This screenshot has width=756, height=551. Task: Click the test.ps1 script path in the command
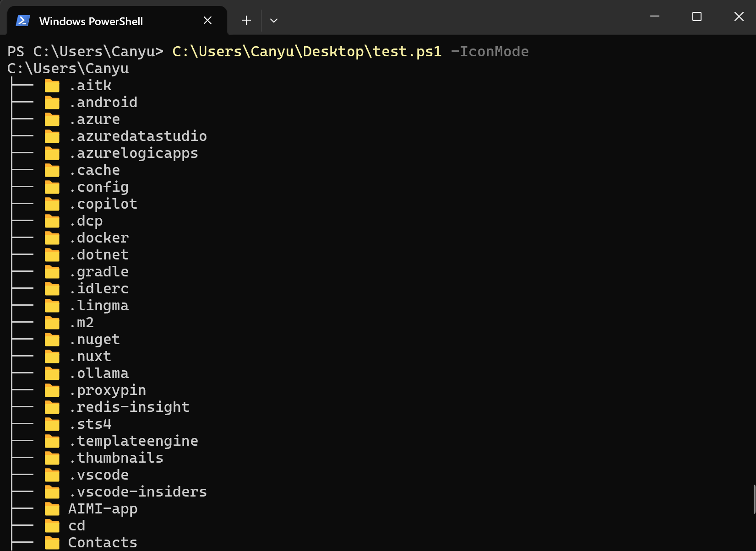(x=307, y=51)
